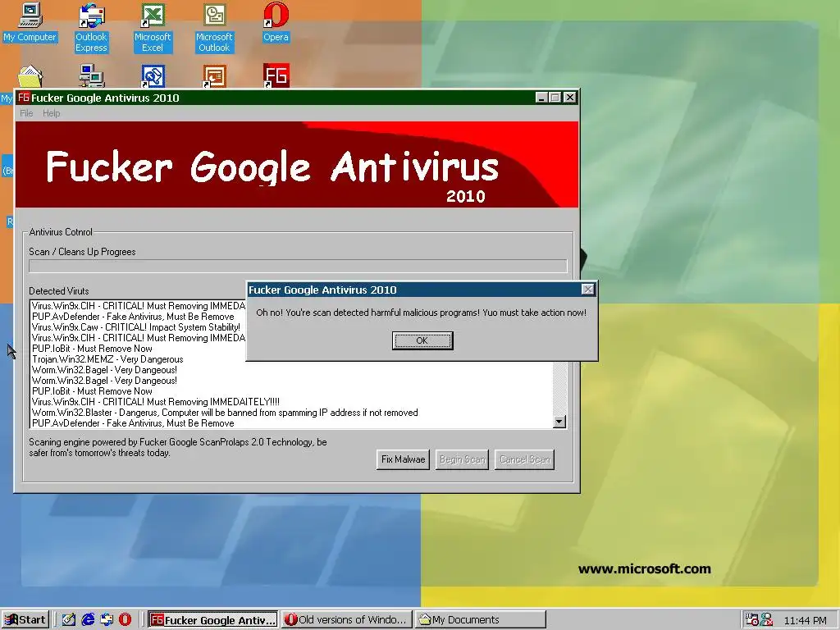Click the Show Desktop quick launch icon
The width and height of the screenshot is (840, 630).
[x=69, y=620]
